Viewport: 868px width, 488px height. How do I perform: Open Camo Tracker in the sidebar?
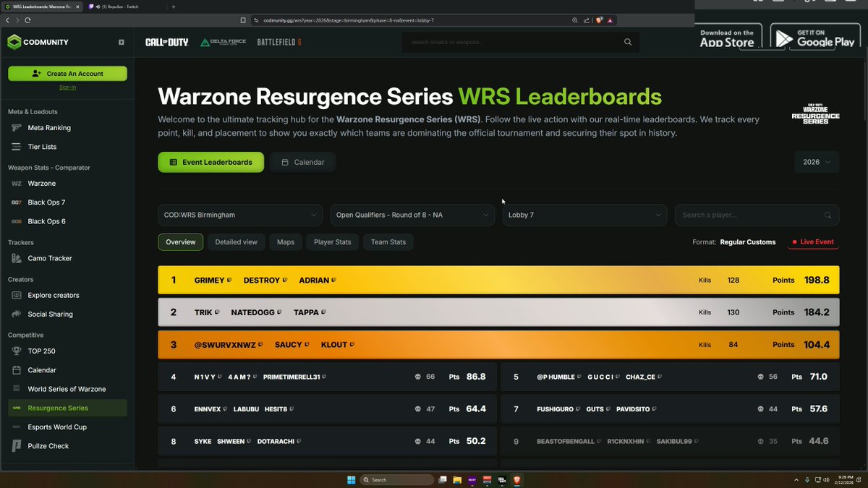click(x=67, y=258)
